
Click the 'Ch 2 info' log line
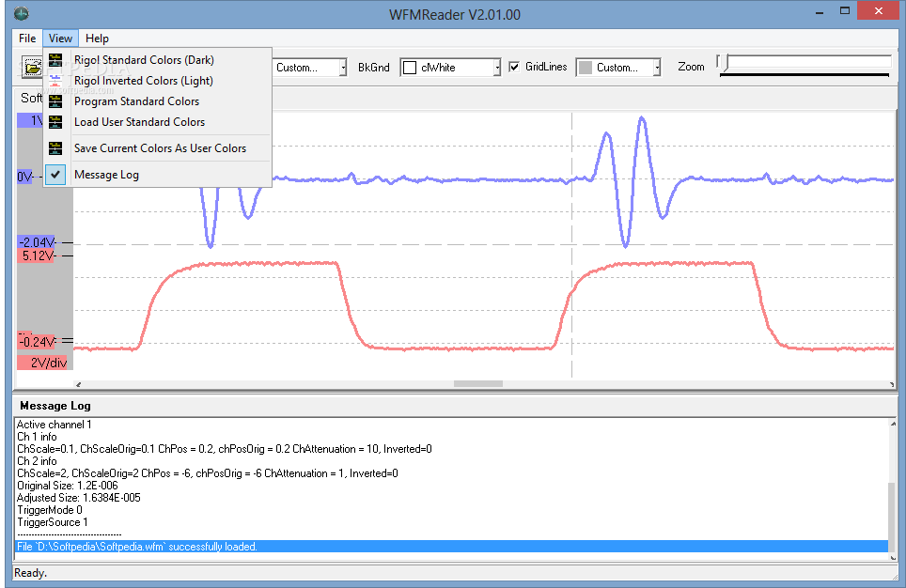pyautogui.click(x=37, y=461)
